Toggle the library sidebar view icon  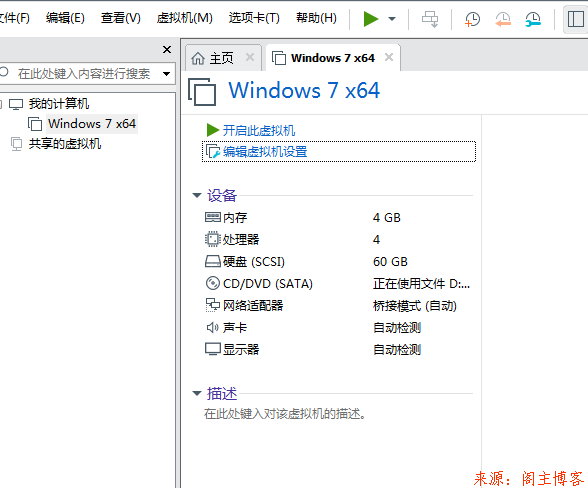point(576,19)
